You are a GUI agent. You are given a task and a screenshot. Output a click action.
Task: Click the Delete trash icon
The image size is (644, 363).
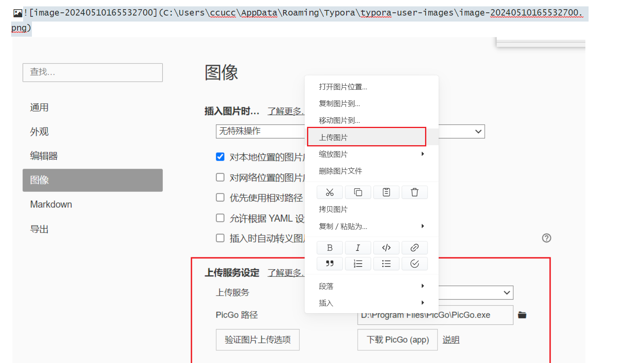[x=415, y=192]
